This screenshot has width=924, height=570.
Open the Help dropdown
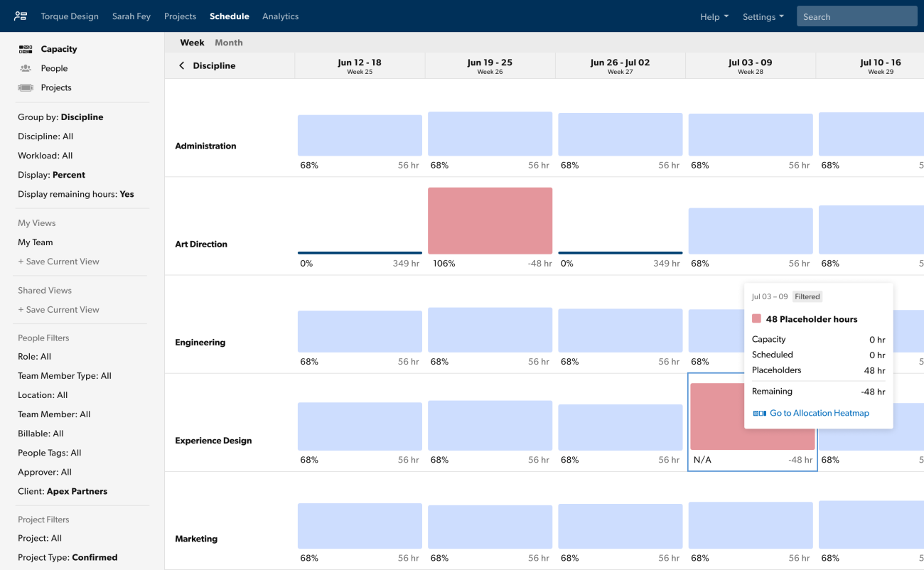[714, 16]
